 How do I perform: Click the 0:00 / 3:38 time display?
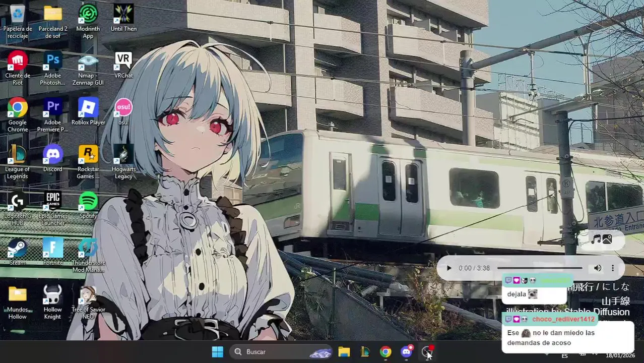pos(474,268)
